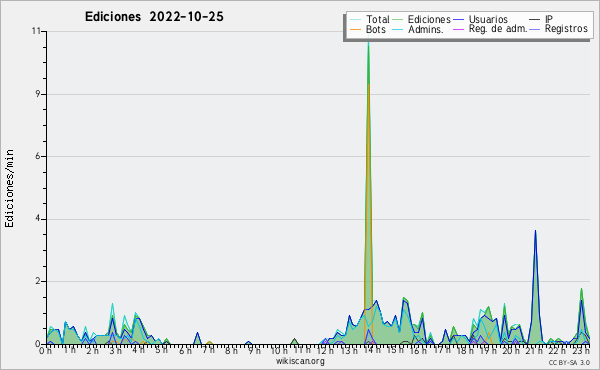Click the x-axis label '10 h'
Screen dimensions: 600x370
(279, 350)
